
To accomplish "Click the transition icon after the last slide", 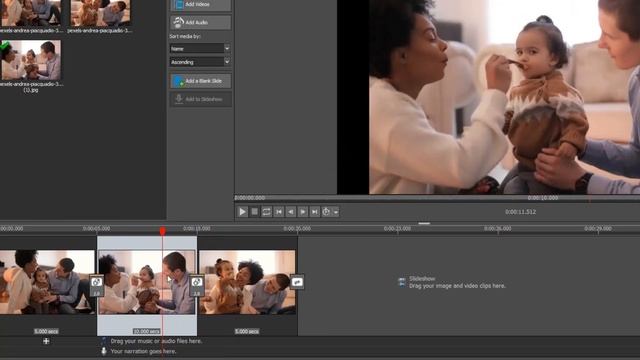I will pyautogui.click(x=297, y=282).
